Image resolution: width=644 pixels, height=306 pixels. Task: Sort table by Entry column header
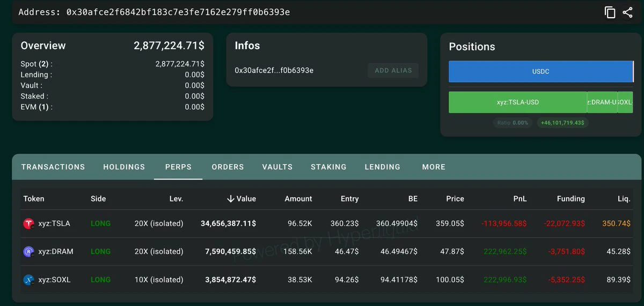(349, 199)
